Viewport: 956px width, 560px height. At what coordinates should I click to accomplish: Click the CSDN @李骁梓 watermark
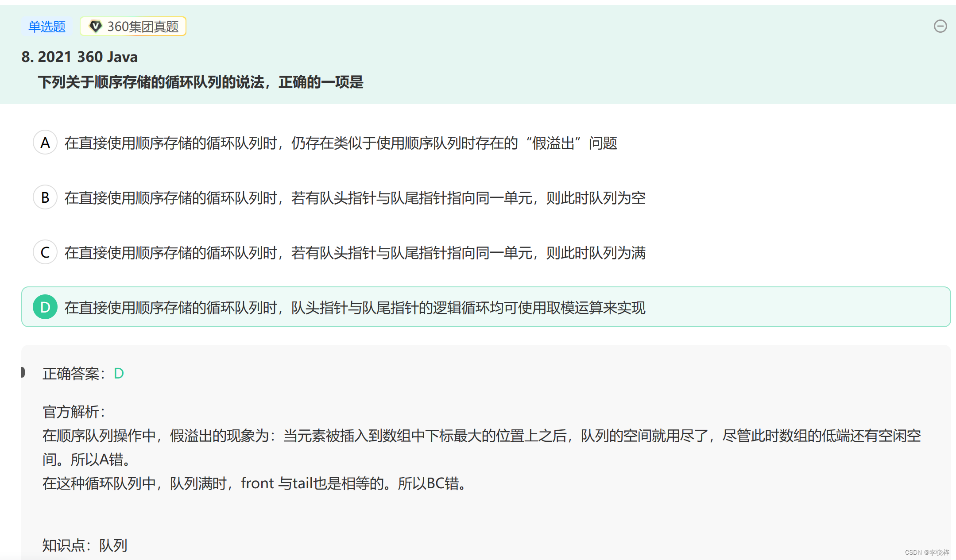[927, 552]
